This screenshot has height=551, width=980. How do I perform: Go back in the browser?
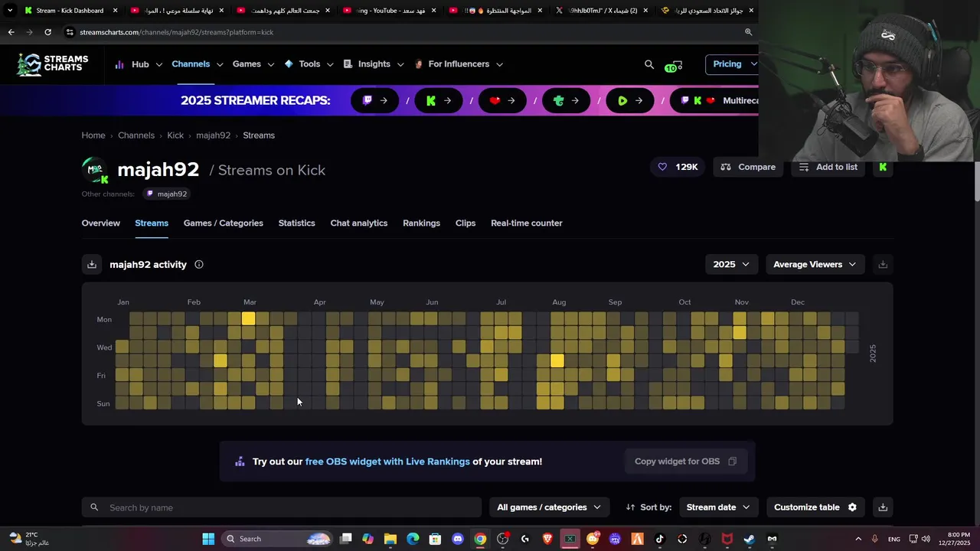(x=11, y=32)
